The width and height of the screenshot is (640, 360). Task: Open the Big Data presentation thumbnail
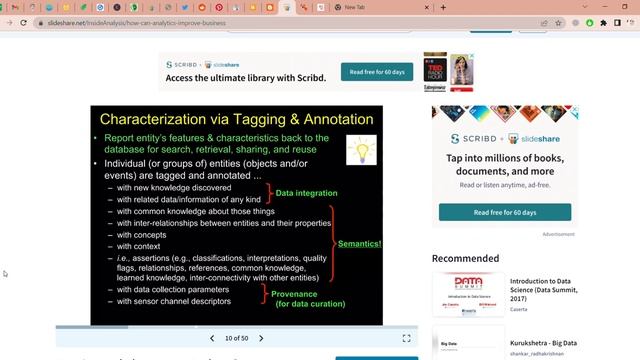[x=468, y=343]
